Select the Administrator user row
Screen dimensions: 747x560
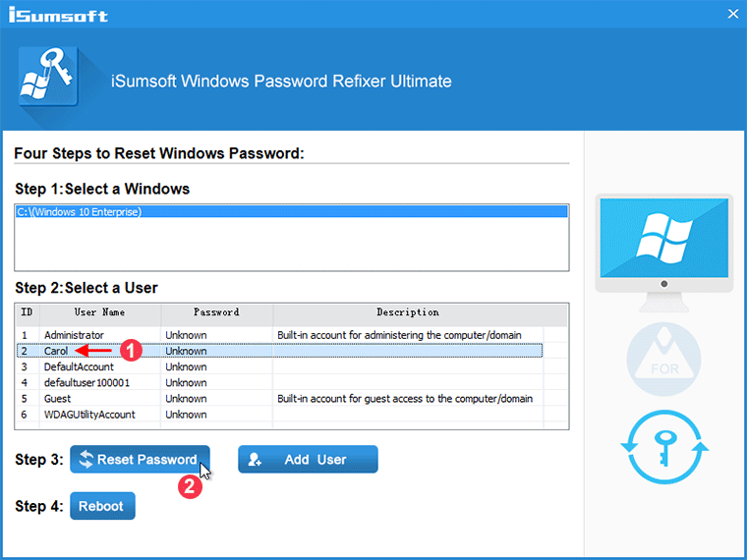(280, 335)
